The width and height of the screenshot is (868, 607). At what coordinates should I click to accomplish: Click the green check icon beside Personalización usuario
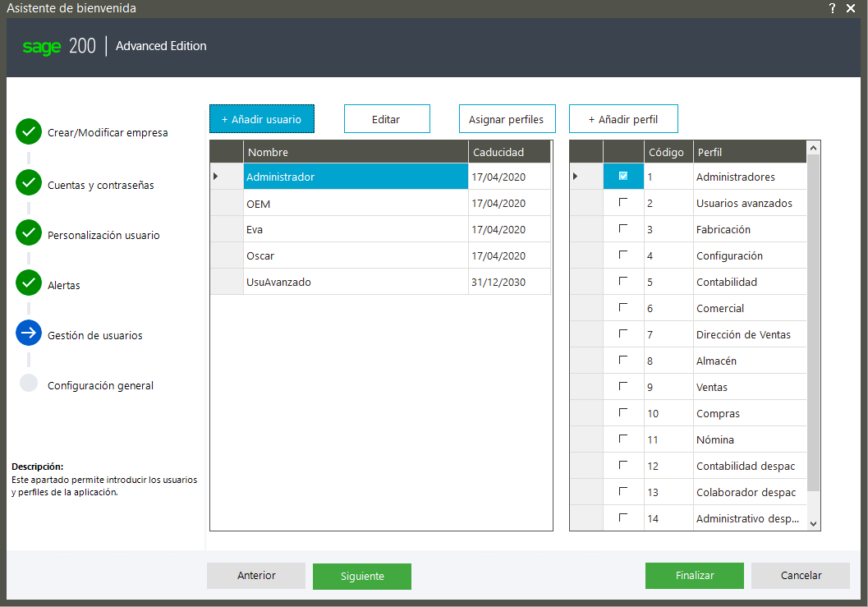click(x=29, y=232)
